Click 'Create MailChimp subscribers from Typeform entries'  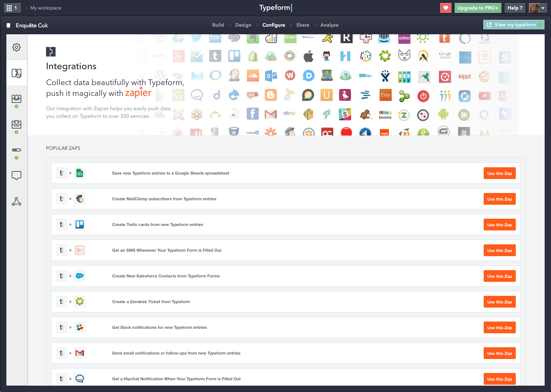pyautogui.click(x=164, y=199)
